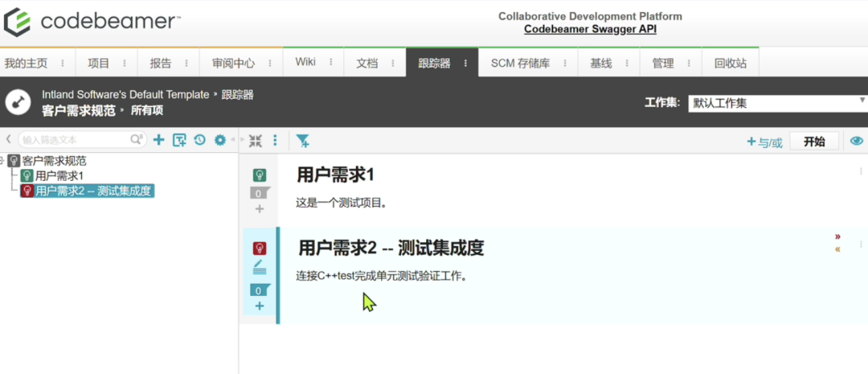Screen dimensions: 868x374
Task: Click the pencil edit icon beside 用户需求2
Action: pos(260,265)
